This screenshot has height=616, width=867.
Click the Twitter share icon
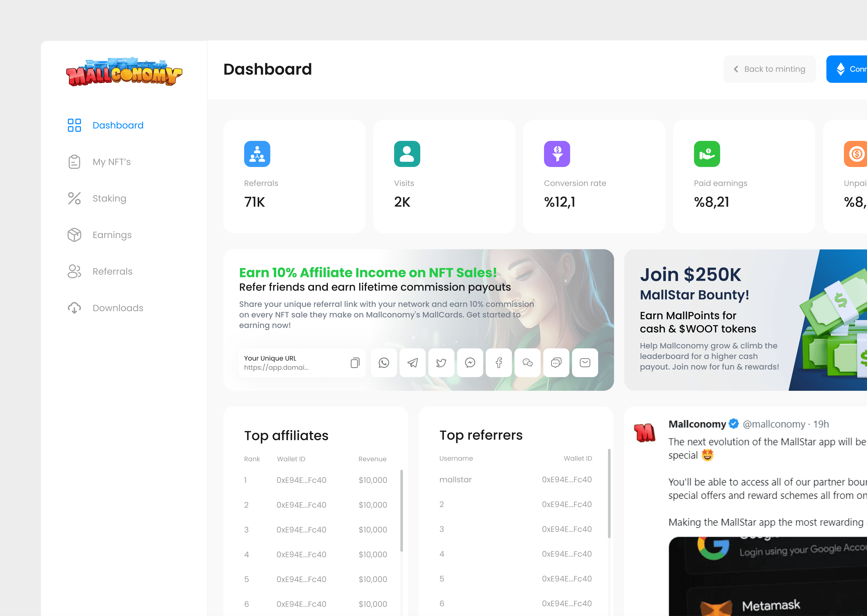click(441, 363)
